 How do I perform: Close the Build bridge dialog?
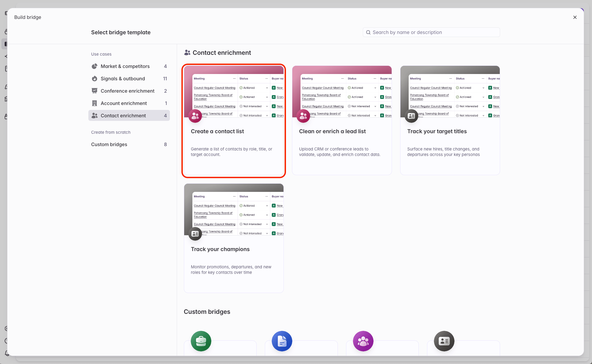point(575,17)
